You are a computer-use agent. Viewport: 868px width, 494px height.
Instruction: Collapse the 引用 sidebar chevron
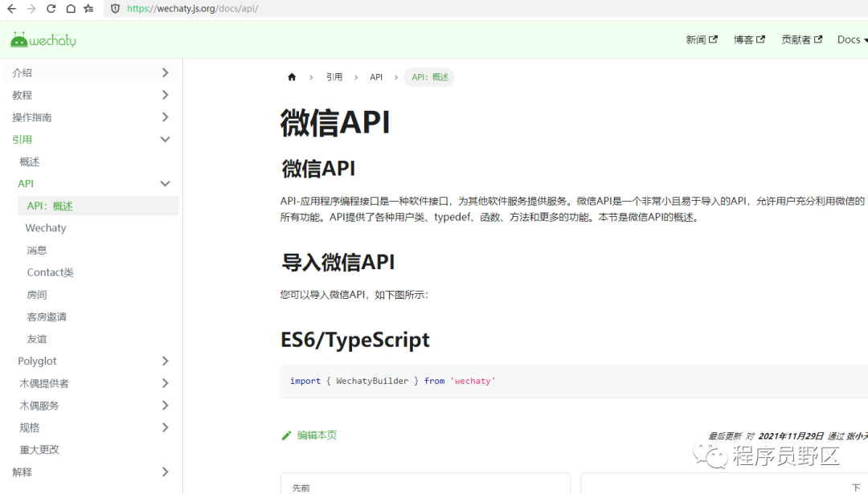tap(165, 140)
